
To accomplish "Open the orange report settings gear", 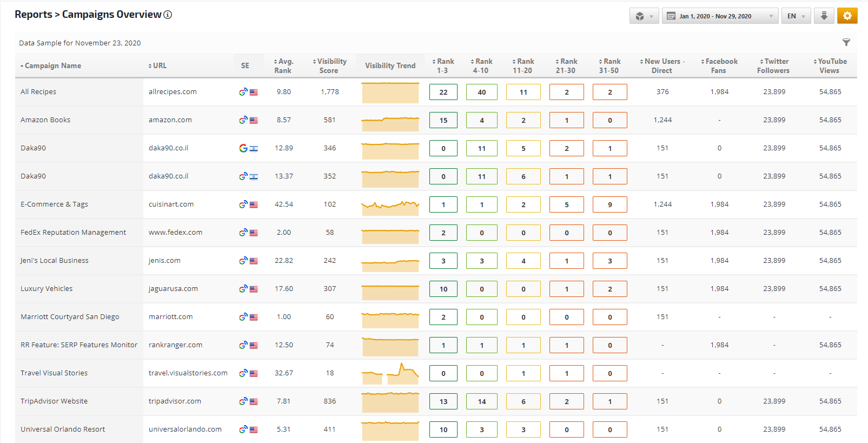I will (x=847, y=16).
